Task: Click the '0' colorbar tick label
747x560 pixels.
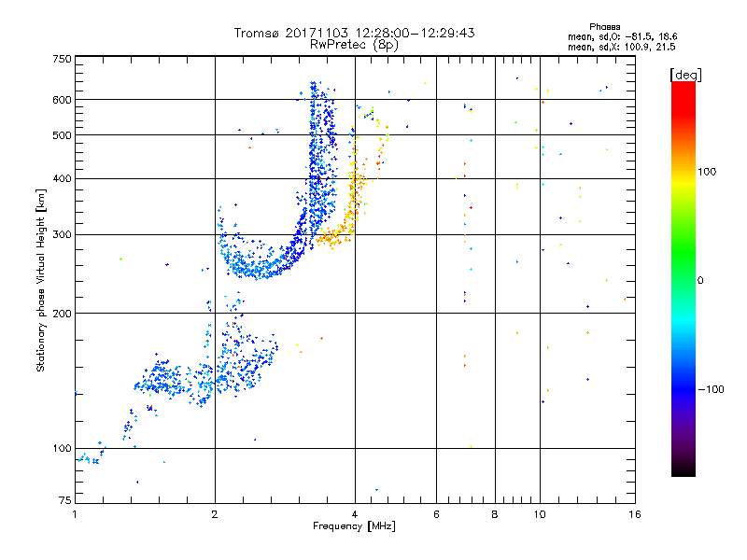Action: 700,281
